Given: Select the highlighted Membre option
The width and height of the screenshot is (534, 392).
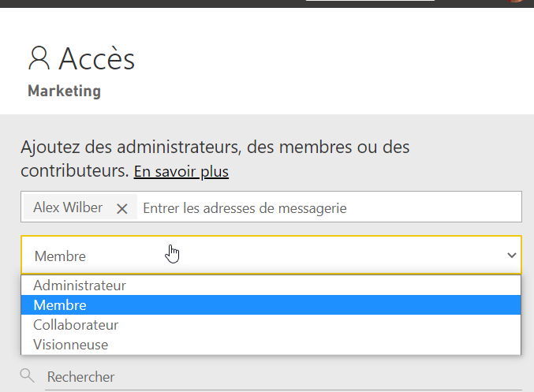Looking at the screenshot, I should [60, 304].
